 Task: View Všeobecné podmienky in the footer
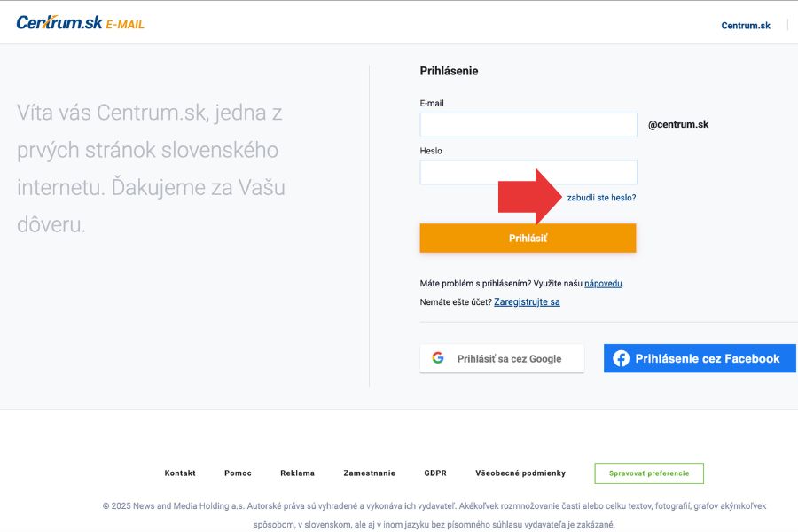520,473
